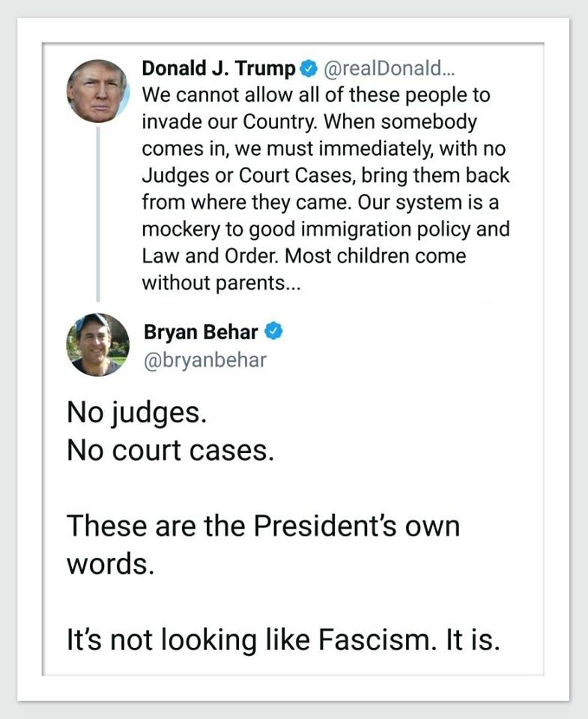Click the verified badge beside Donald J. Trump
Image resolution: width=588 pixels, height=719 pixels.
308,70
